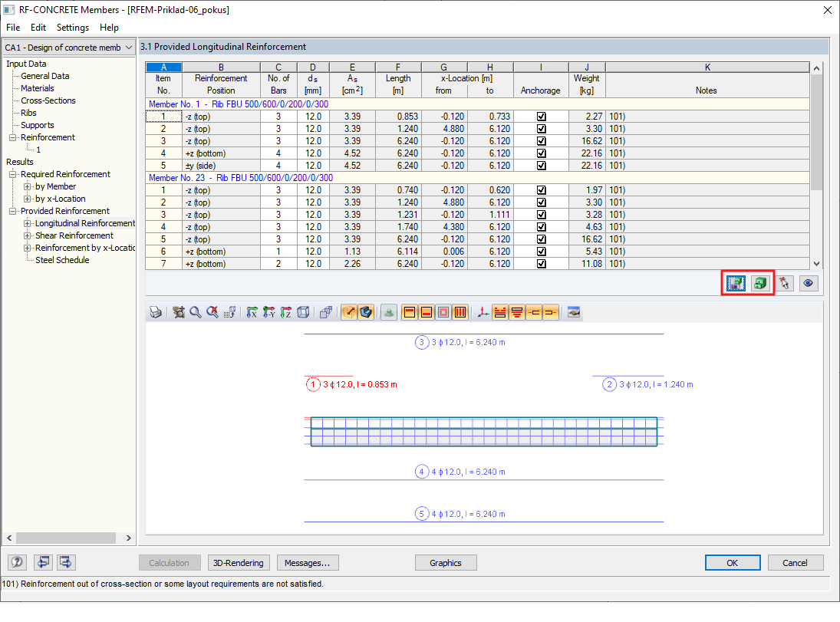Viewport: 840px width, 622px height.
Task: Open the File menu
Action: tap(13, 28)
